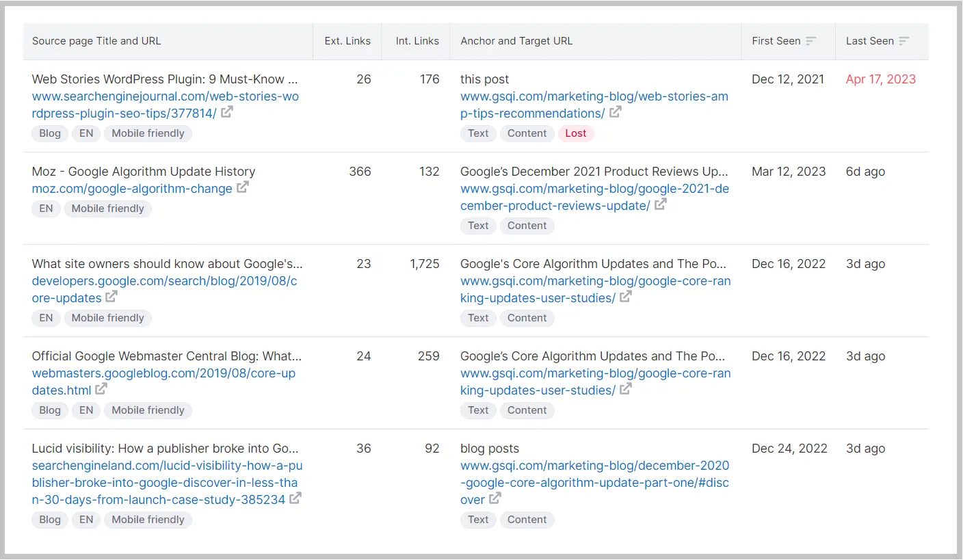Click Int. Links column header

417,41
